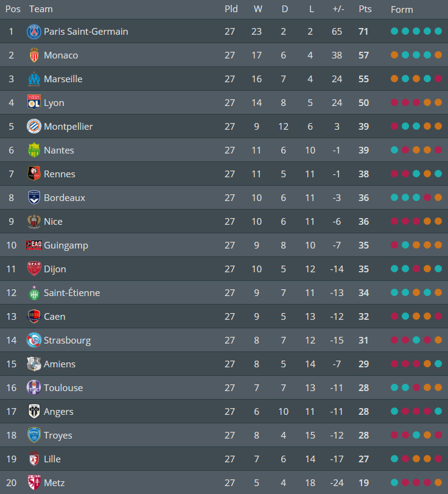The image size is (448, 494).
Task: Select the Metz club crest
Action: 34,483
